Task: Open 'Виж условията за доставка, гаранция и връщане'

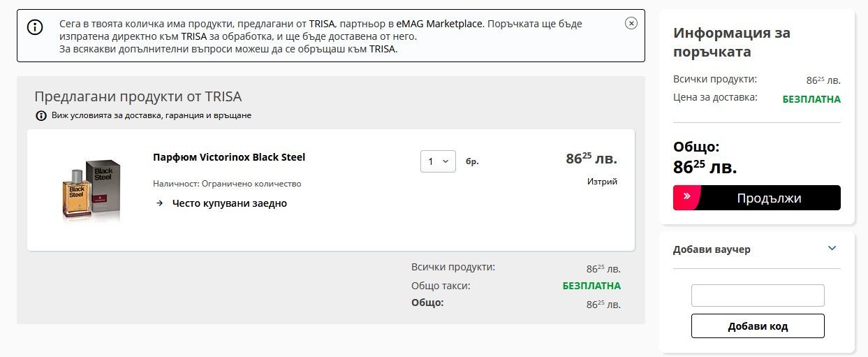Action: (152, 115)
